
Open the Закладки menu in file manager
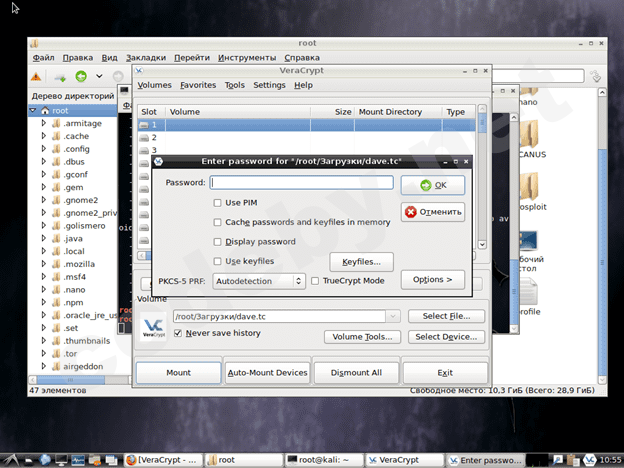pos(146,58)
